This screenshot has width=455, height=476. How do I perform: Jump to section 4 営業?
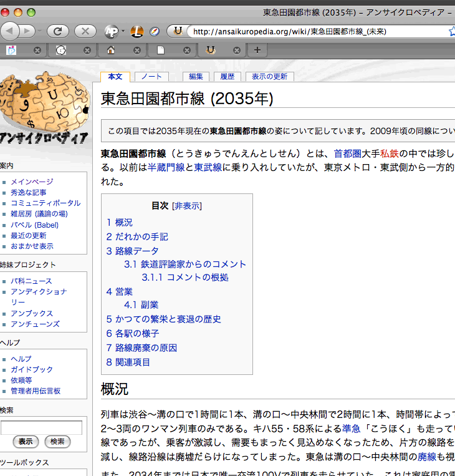coord(120,292)
